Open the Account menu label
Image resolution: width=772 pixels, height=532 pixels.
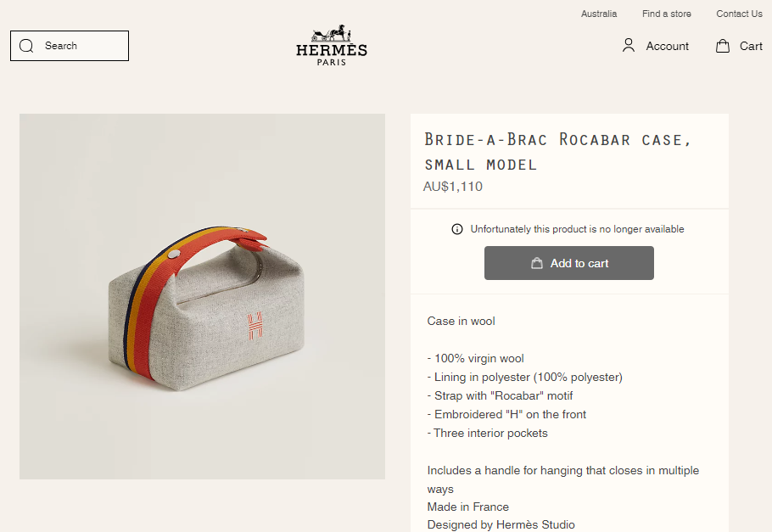[667, 46]
